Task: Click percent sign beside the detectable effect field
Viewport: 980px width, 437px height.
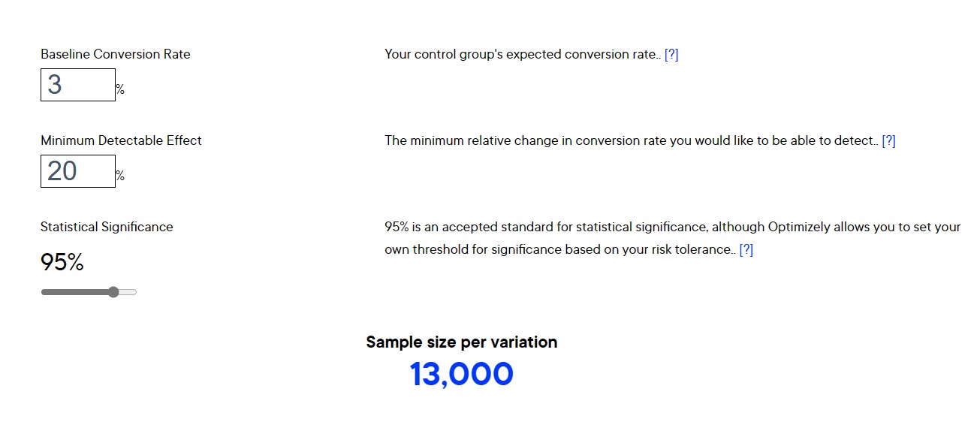Action: pos(120,176)
